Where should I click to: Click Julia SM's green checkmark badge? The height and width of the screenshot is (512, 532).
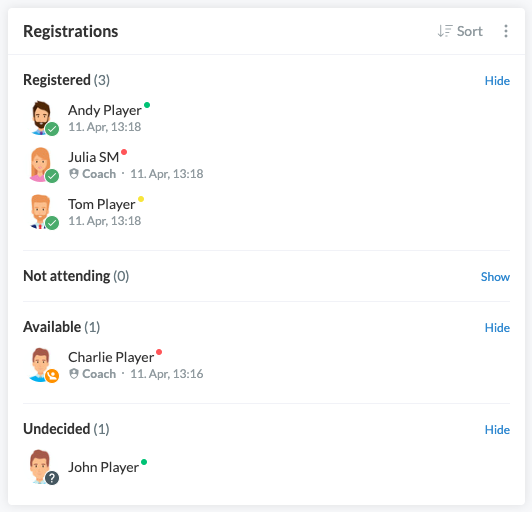(52, 176)
